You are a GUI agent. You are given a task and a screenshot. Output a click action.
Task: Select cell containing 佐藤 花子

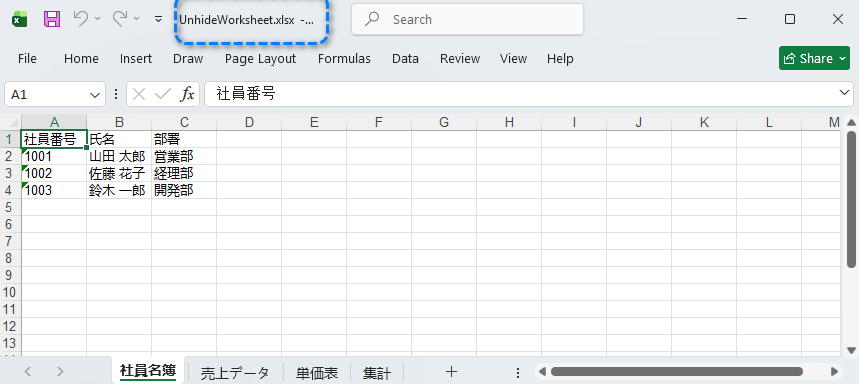pyautogui.click(x=119, y=173)
